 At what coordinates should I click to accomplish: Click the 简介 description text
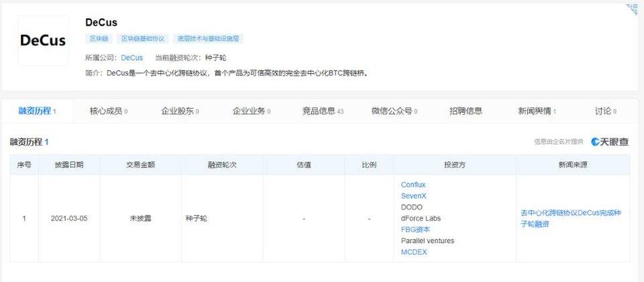[x=226, y=74]
